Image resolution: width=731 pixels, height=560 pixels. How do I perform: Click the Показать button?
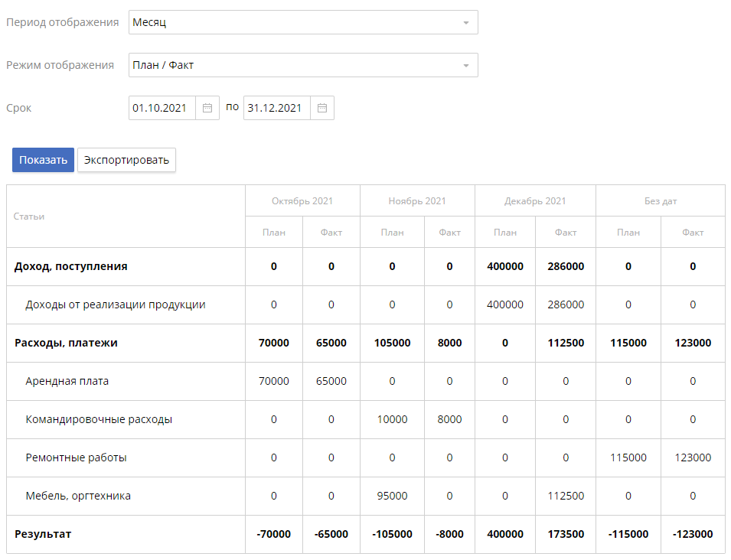43,160
